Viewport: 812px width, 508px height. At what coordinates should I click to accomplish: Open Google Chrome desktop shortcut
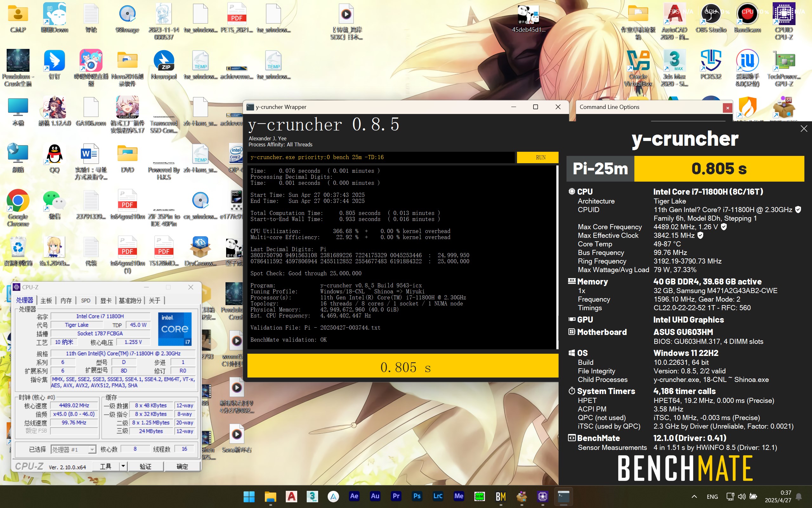click(18, 208)
